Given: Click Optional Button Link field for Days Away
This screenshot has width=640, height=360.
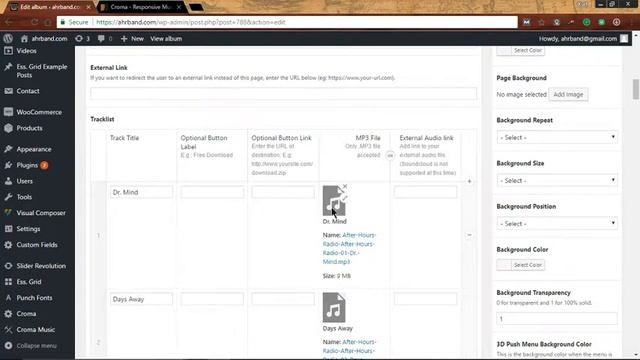Looking at the screenshot, I should coord(283,299).
